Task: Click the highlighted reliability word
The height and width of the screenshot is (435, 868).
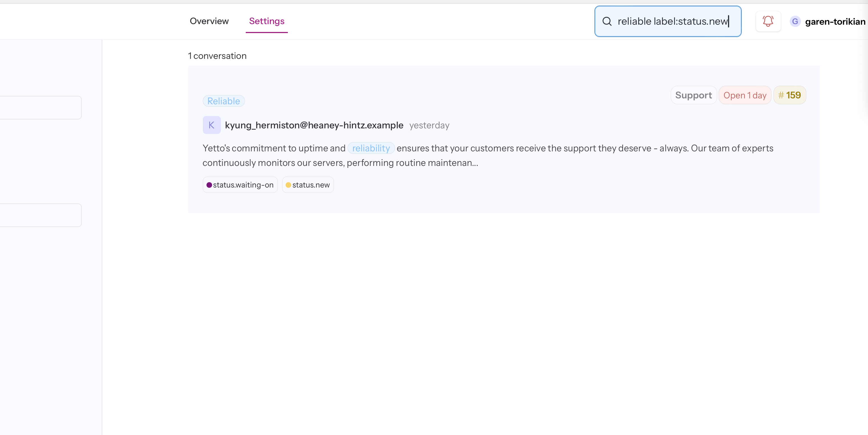Action: 371,148
